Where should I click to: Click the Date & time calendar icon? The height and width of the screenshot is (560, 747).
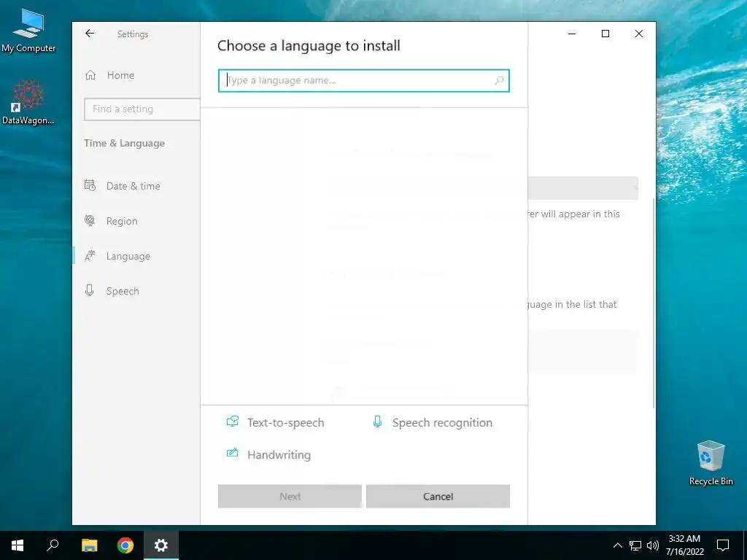tap(90, 185)
